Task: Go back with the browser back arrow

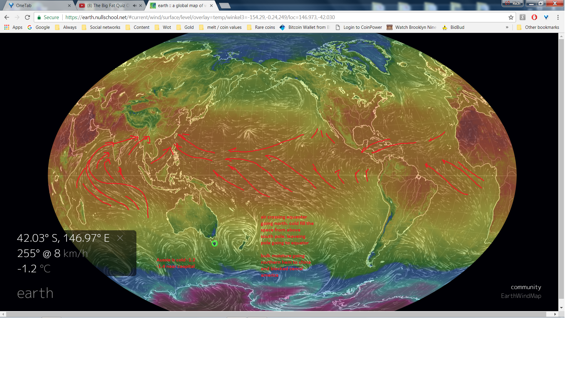Action: tap(7, 17)
